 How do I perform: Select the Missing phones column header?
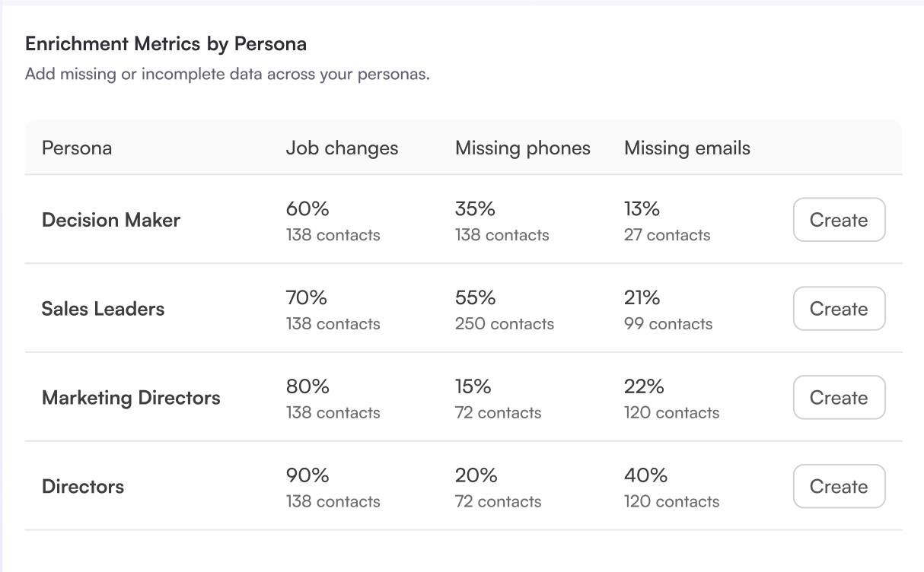522,148
